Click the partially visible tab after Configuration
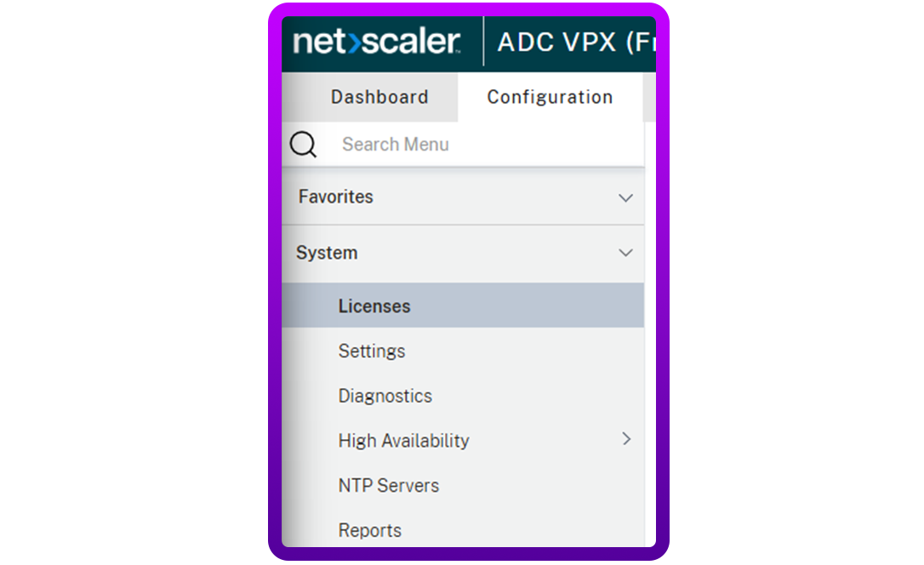The height and width of the screenshot is (565, 924). (x=649, y=97)
